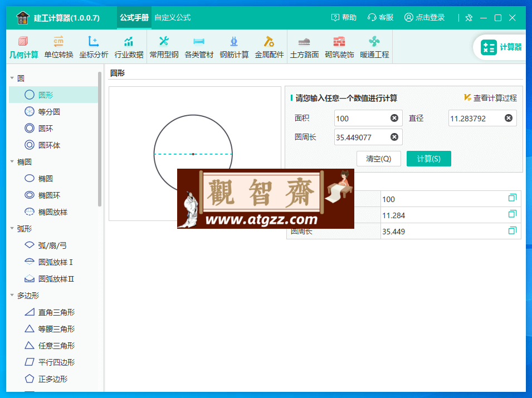The height and width of the screenshot is (398, 532).
Task: Open the 暖通工程 HVAC engineering tool
Action: tap(374, 47)
